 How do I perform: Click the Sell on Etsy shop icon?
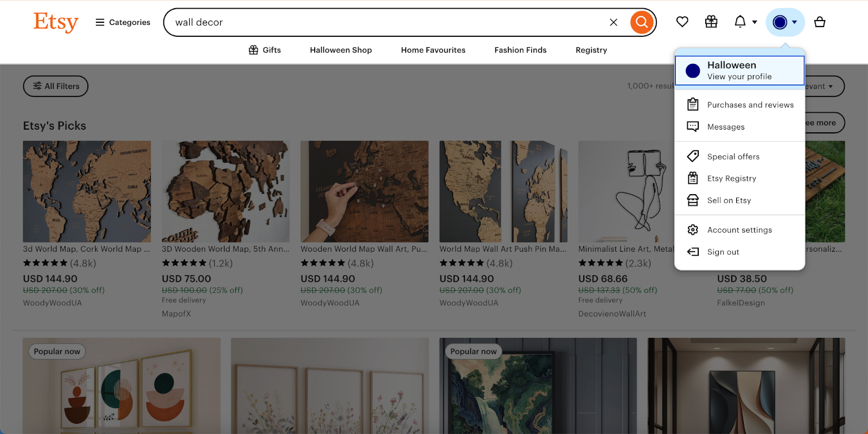(x=693, y=200)
